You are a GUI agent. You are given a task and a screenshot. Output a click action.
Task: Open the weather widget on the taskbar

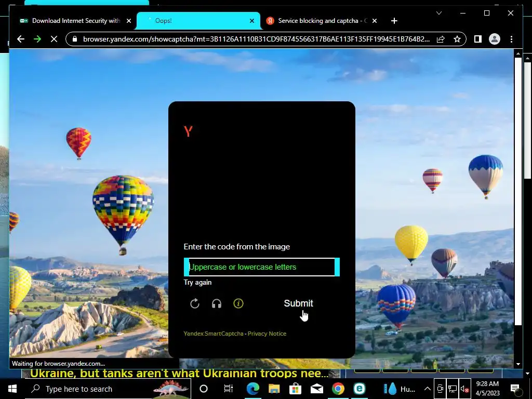(x=400, y=389)
